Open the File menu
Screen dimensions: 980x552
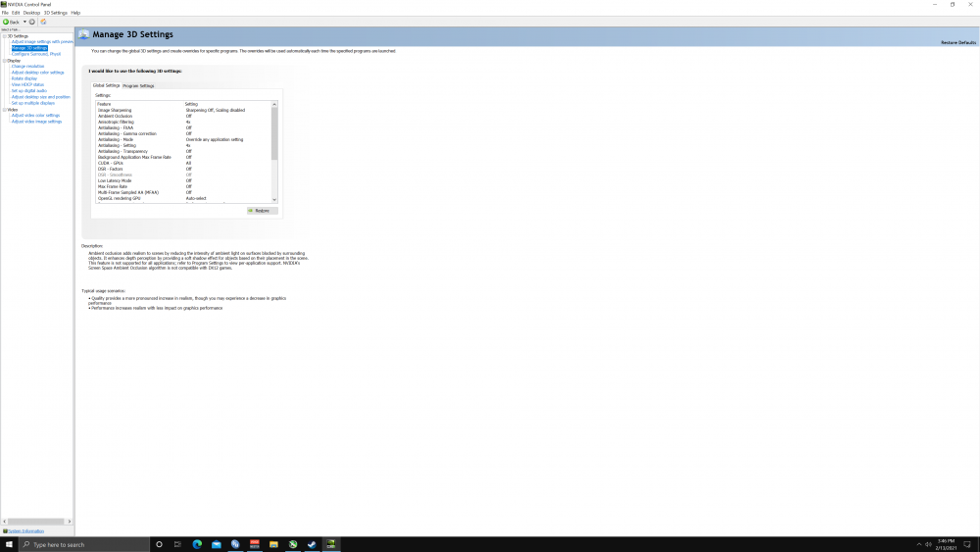5,13
